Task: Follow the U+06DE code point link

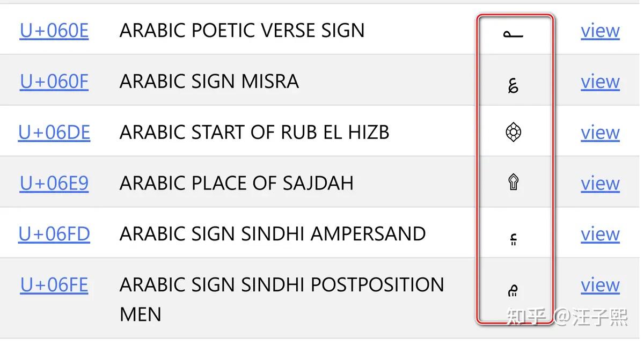Action: pos(54,132)
